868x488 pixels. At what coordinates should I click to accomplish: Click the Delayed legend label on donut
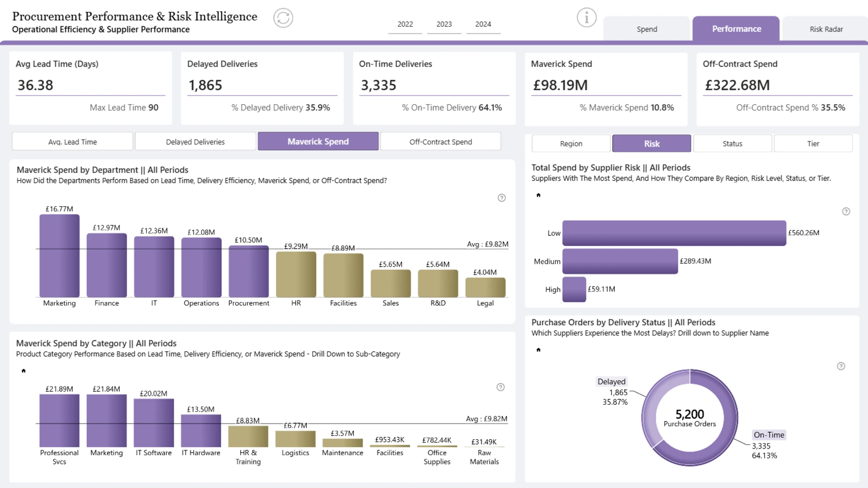coord(612,382)
